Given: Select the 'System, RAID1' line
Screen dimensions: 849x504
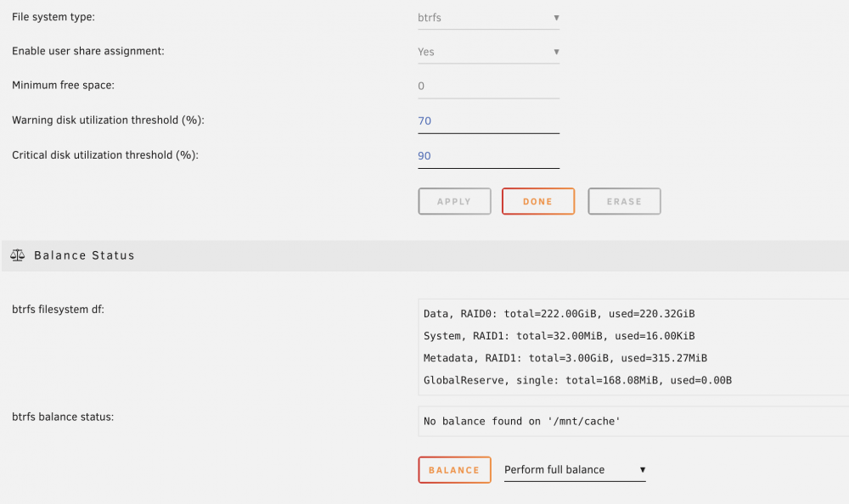Looking at the screenshot, I should point(559,336).
